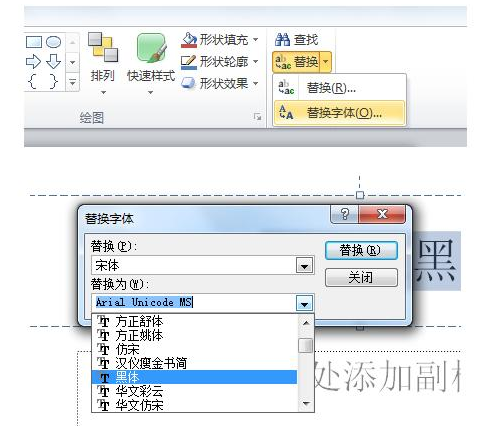Click the 替换 ribbon button
Viewport: 490px width, 426px height.
tap(296, 62)
